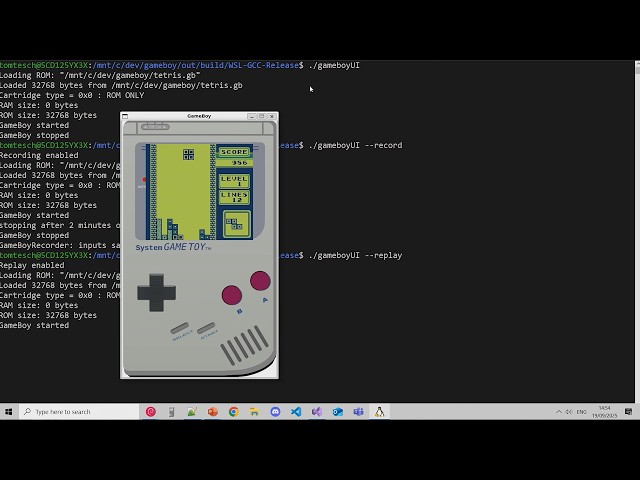Open PowerPoint from the taskbar
This screenshot has width=640, height=480.
click(213, 412)
